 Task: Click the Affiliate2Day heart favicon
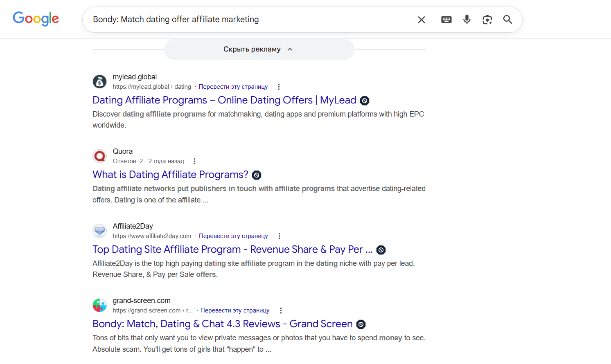click(x=99, y=231)
